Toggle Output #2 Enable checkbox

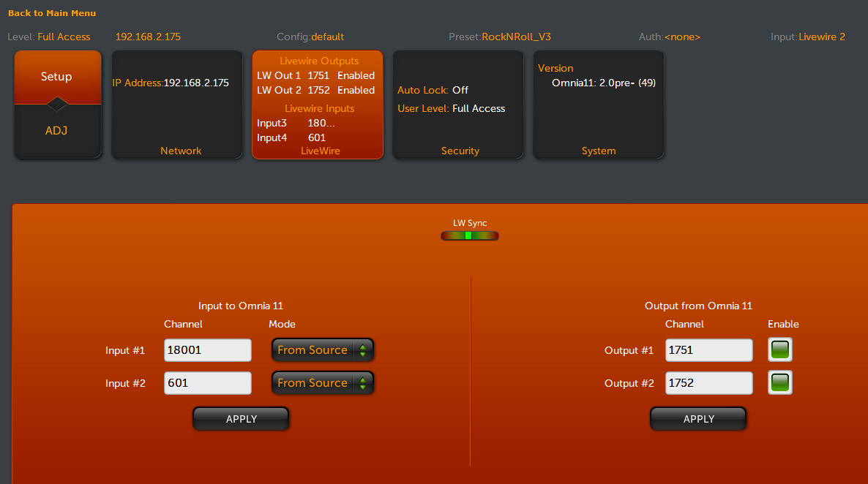pyautogui.click(x=780, y=382)
